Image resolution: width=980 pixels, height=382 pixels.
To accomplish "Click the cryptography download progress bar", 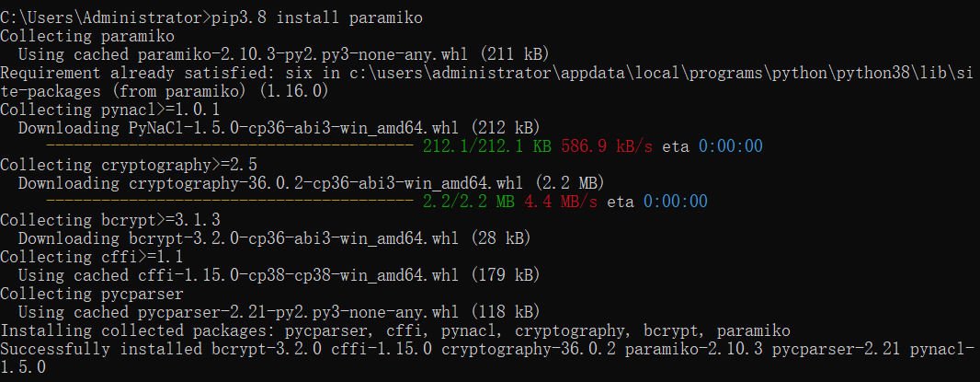I will coord(230,202).
